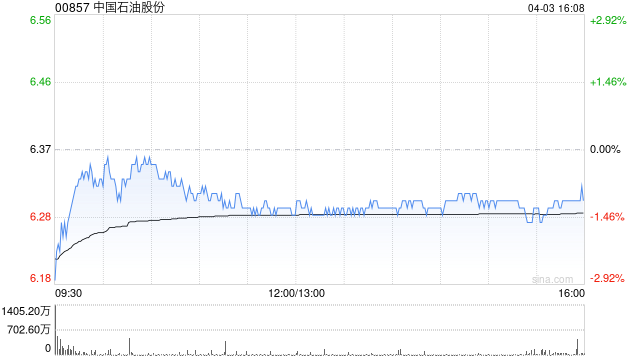Image resolution: width=640 pixels, height=360 pixels.
Task: Click the -2.92% percentage label
Action: tap(607, 278)
